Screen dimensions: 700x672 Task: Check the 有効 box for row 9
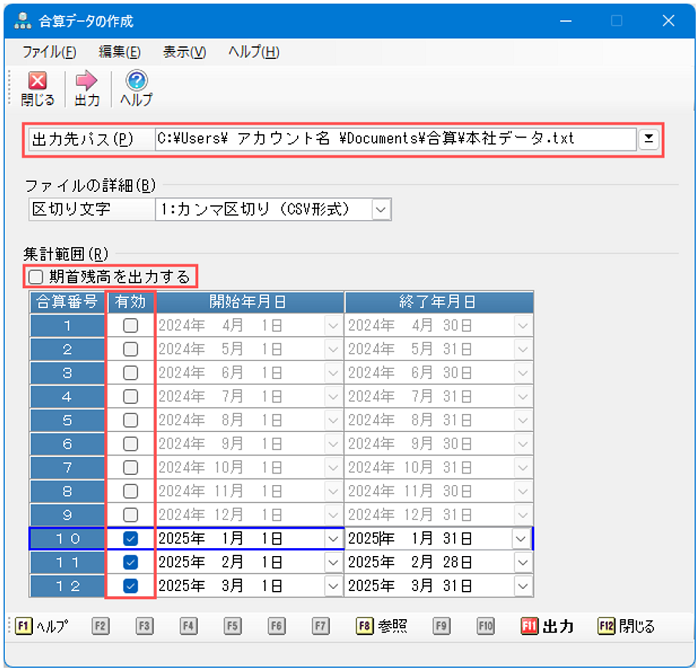coord(130,515)
